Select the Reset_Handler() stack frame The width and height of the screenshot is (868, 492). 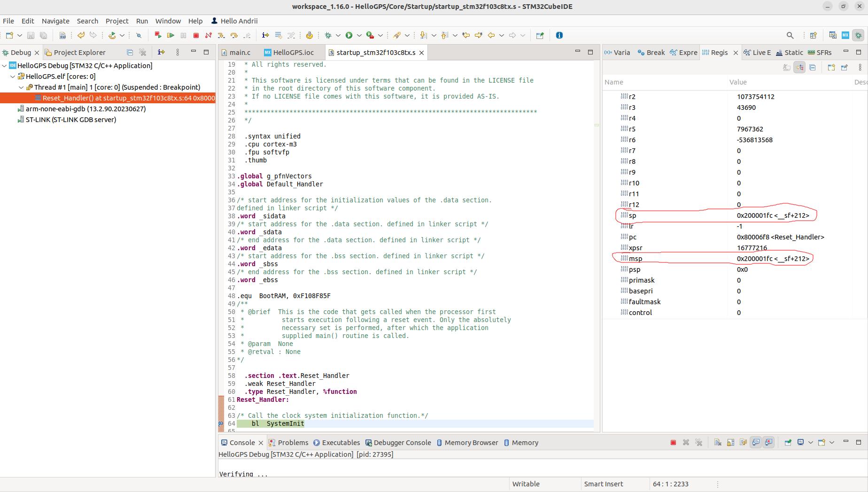(x=128, y=98)
